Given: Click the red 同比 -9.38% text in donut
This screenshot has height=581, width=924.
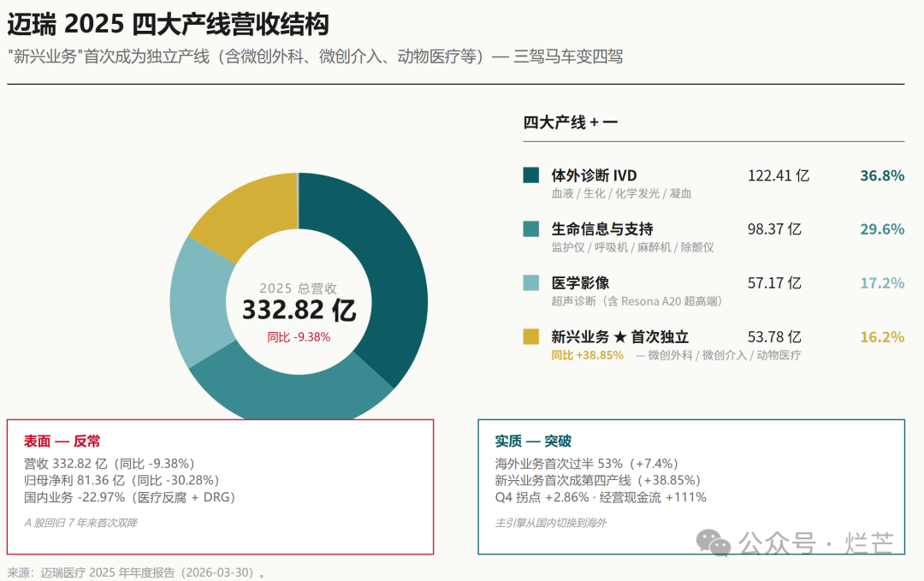Looking at the screenshot, I should (299, 337).
